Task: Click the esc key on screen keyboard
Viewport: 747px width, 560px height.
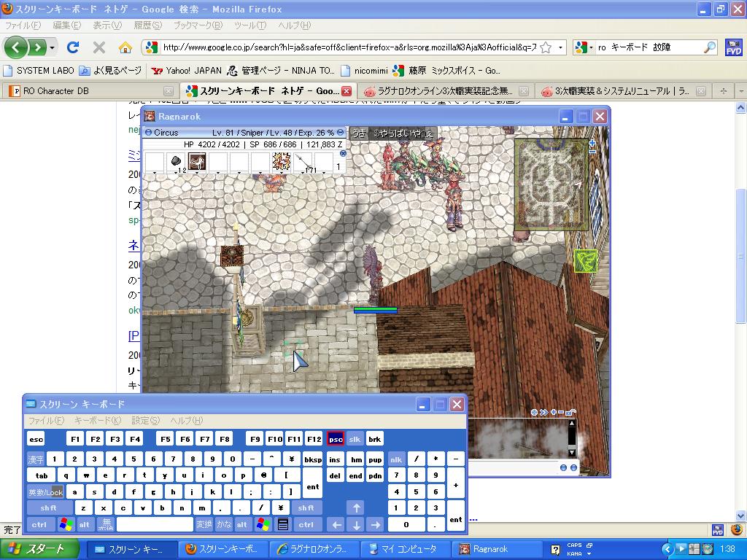Action: pyautogui.click(x=36, y=439)
